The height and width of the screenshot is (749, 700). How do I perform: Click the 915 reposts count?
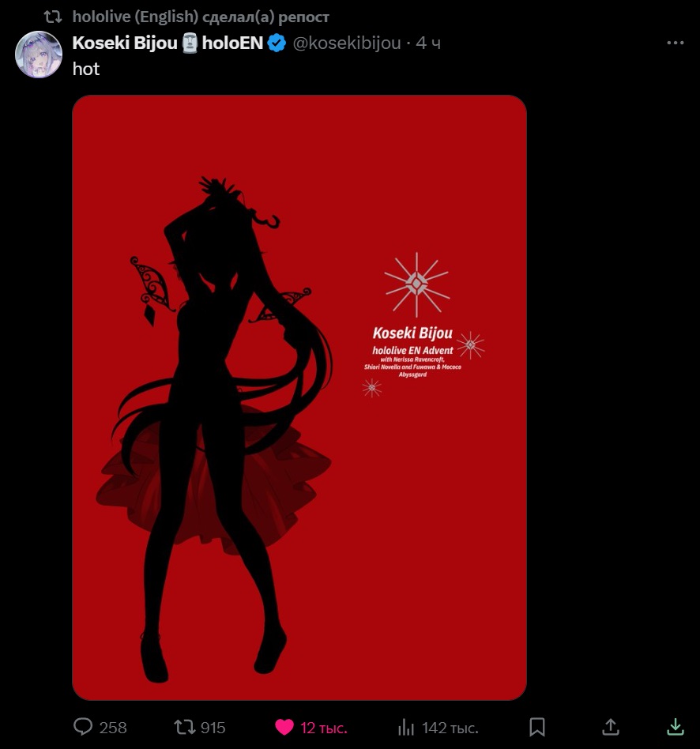click(213, 728)
